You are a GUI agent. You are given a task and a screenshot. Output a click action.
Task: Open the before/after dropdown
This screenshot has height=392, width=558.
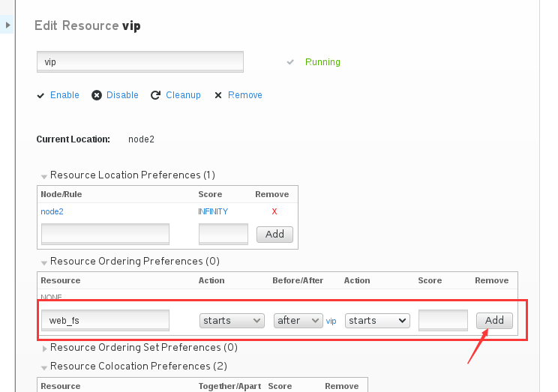(x=298, y=321)
